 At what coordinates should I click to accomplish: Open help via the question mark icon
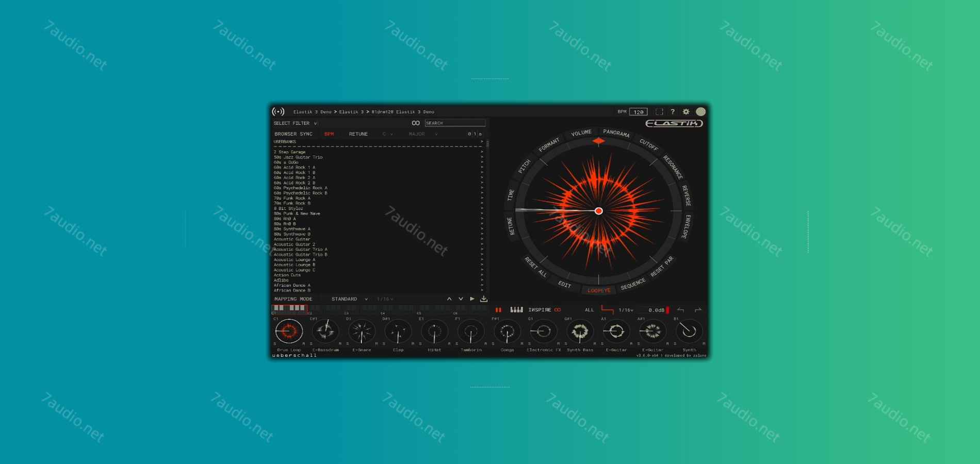coord(673,111)
